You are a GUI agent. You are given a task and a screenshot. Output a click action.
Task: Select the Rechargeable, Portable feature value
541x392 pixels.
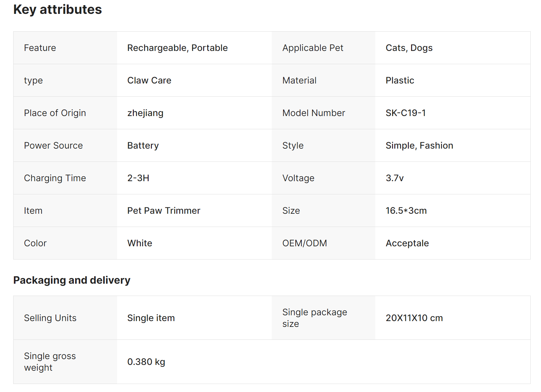tap(177, 48)
